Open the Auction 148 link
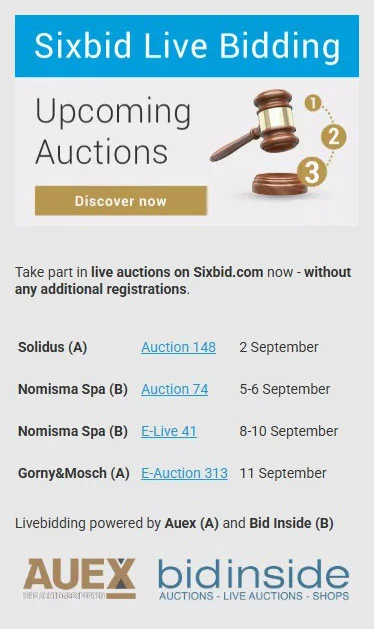This screenshot has width=375, height=629. coord(178,347)
